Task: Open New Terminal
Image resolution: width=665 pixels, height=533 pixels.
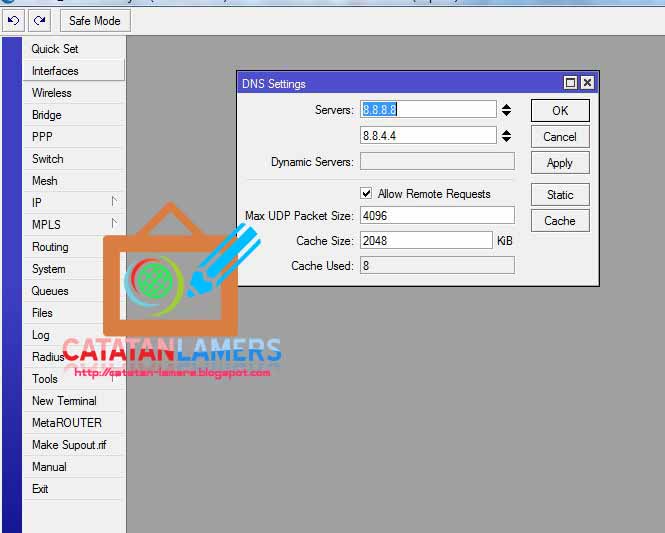Action: [x=74, y=401]
